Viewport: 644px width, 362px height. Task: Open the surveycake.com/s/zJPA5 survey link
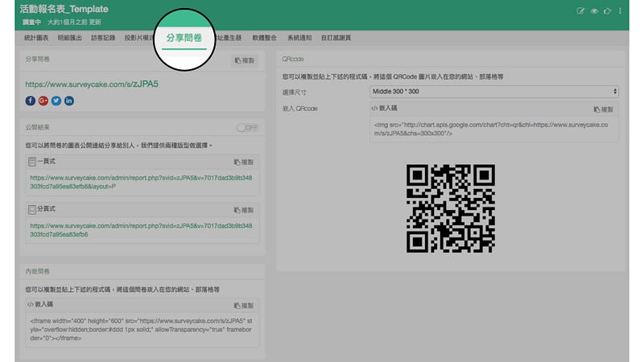pos(92,84)
